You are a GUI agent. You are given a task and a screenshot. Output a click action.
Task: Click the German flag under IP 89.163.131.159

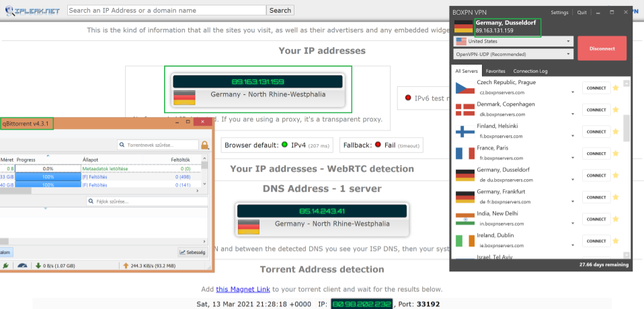point(184,98)
